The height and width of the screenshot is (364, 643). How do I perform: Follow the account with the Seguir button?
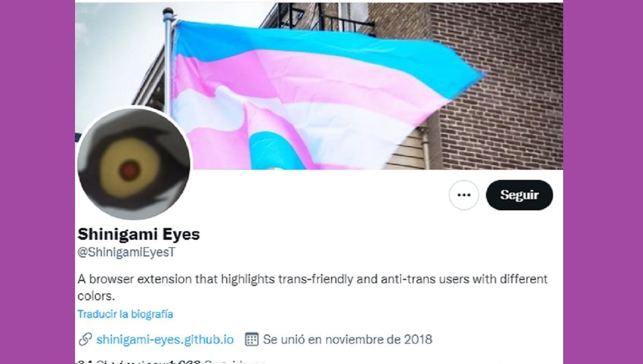[519, 195]
